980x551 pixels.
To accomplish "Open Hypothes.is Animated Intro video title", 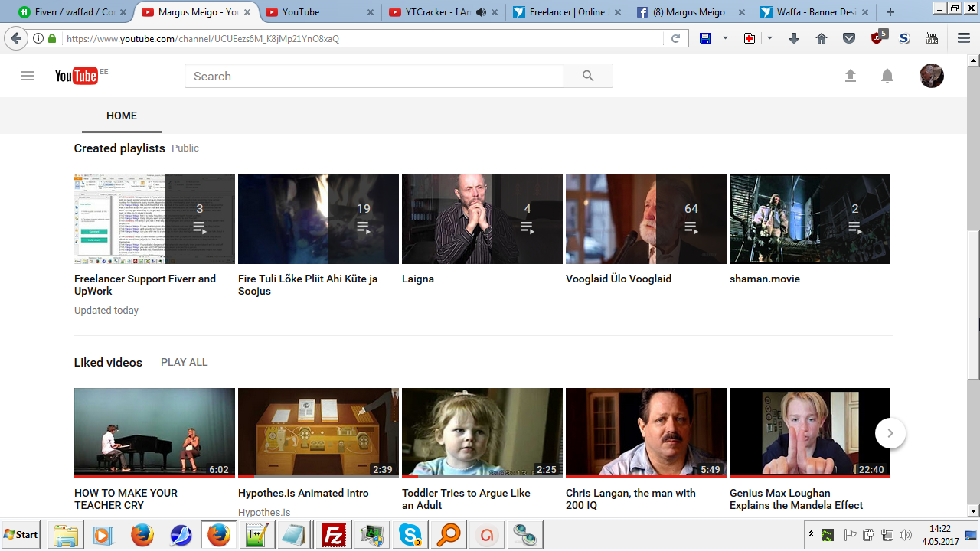I will point(303,493).
